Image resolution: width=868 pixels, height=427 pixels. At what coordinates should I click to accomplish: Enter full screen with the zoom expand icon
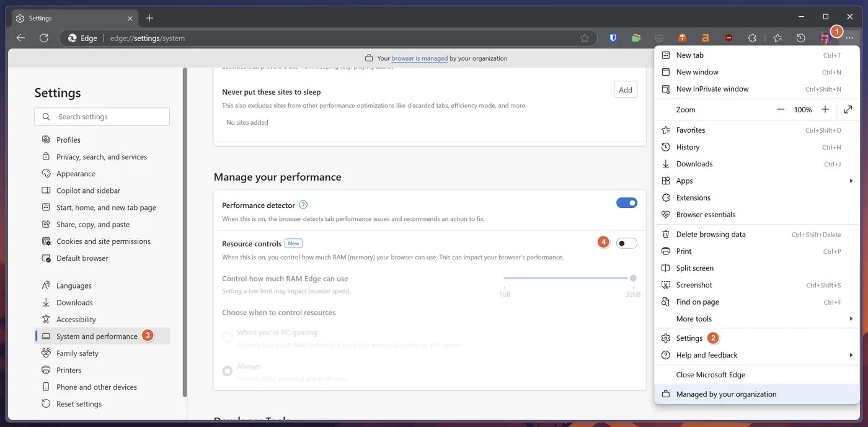tap(848, 109)
